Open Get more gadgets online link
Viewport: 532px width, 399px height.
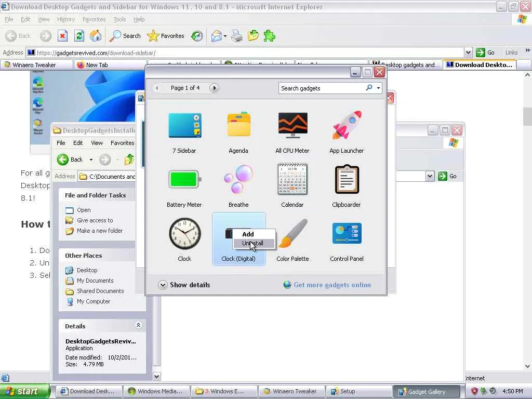tap(327, 285)
